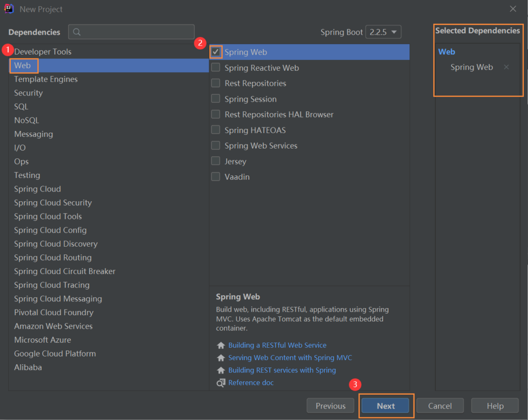The image size is (528, 420).
Task: Enable the Spring HATEOAS checkbox
Action: coord(216,130)
